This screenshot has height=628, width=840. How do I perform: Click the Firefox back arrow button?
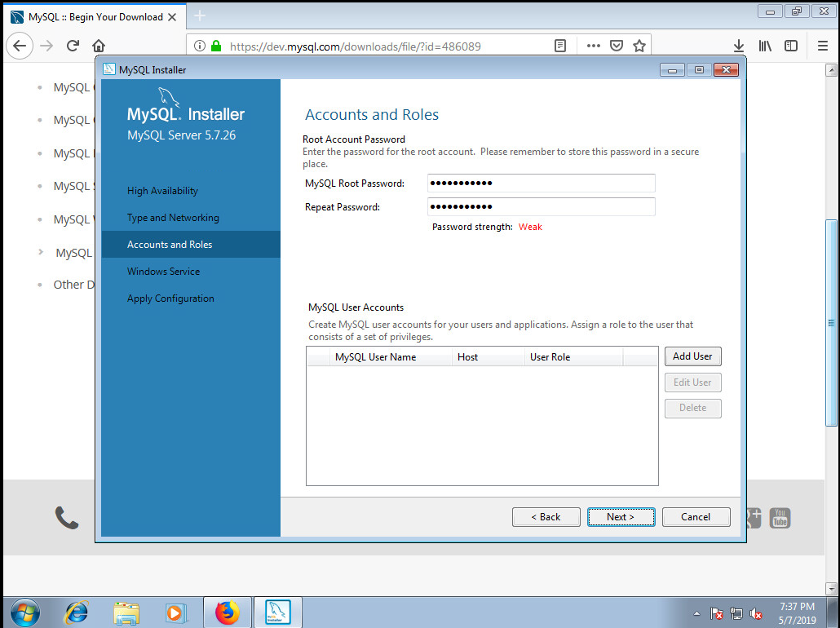coord(20,46)
